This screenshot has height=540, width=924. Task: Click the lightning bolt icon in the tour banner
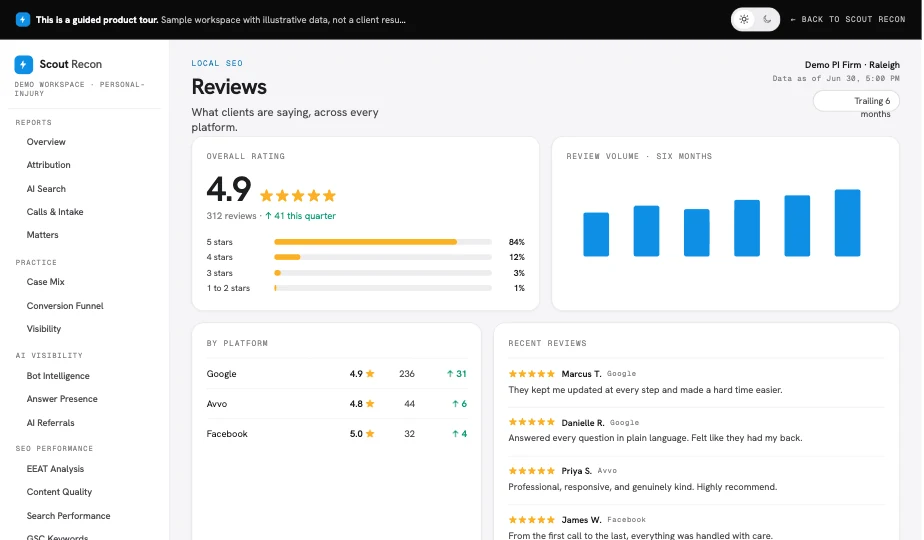[22, 19]
